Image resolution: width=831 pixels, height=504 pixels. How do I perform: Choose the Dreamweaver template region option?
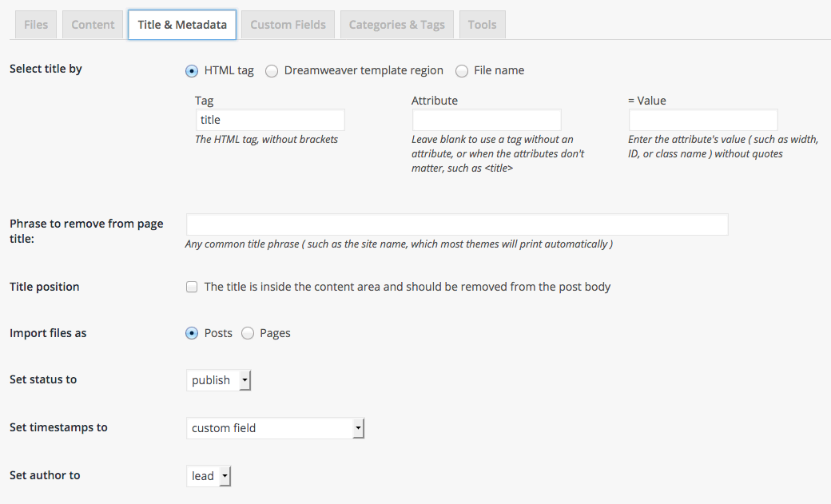pos(272,70)
